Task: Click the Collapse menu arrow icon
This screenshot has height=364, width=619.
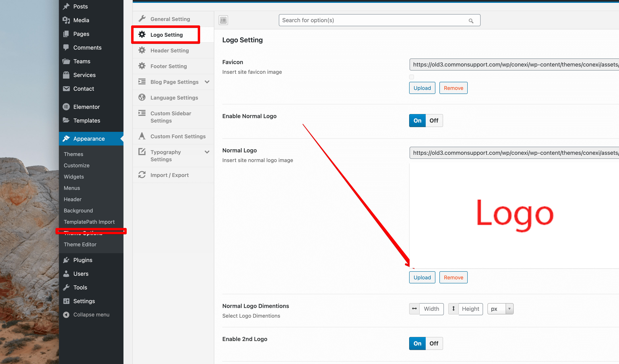Action: point(66,314)
